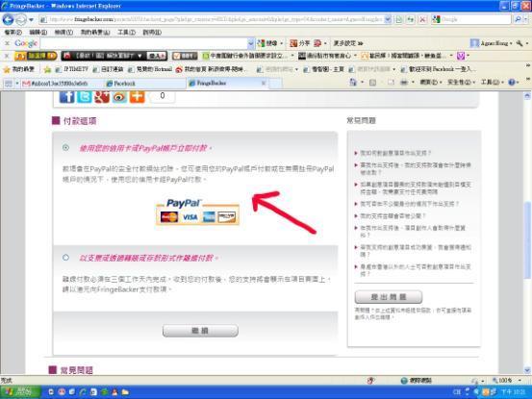This screenshot has height=399, width=532.
Task: Click the add-to-favorites star icon
Action: [47, 69]
